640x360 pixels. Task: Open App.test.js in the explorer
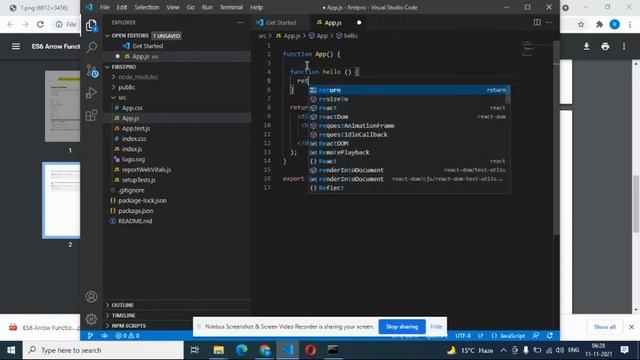(x=136, y=128)
